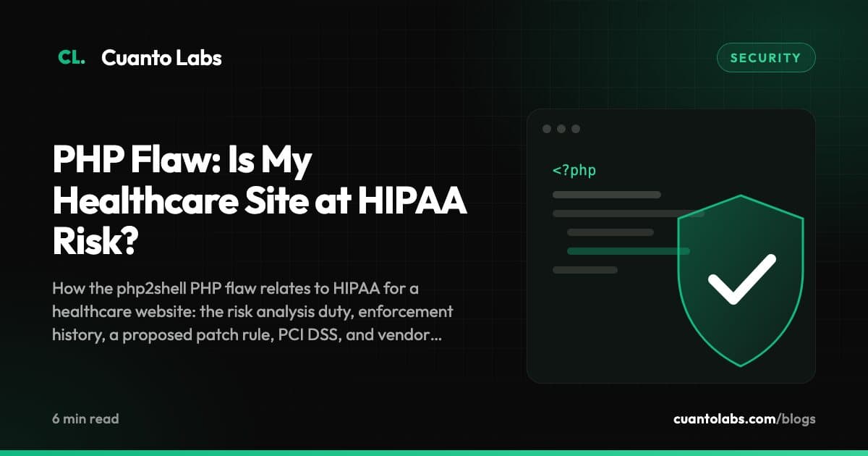
Task: Click the '6 min read' label
Action: click(x=85, y=418)
